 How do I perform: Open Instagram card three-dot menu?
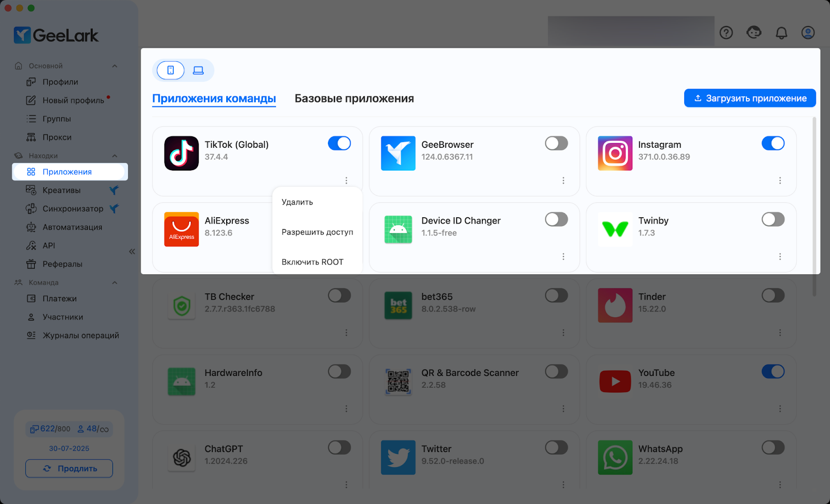[x=780, y=180]
